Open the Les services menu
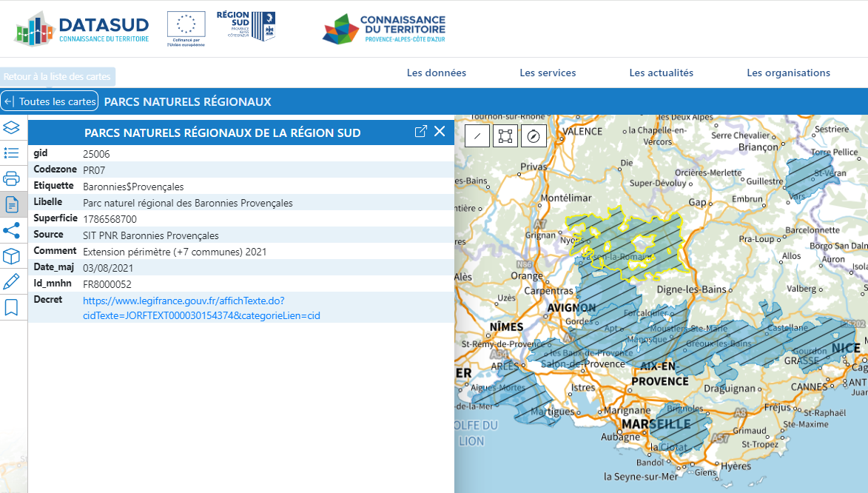 pos(548,73)
